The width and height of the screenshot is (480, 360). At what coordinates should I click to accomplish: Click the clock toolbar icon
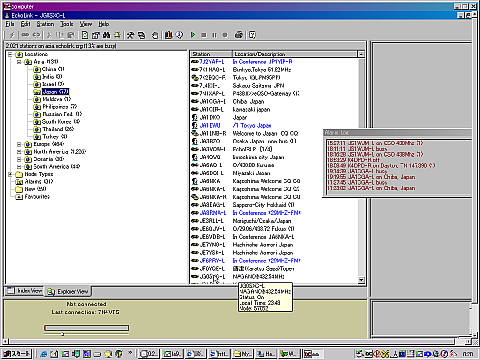click(179, 35)
